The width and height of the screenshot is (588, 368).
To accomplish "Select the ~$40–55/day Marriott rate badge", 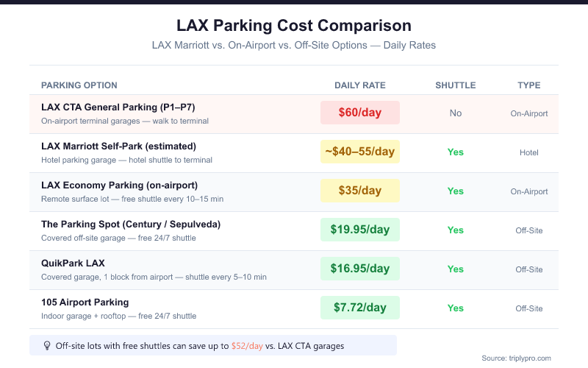I will coord(360,152).
